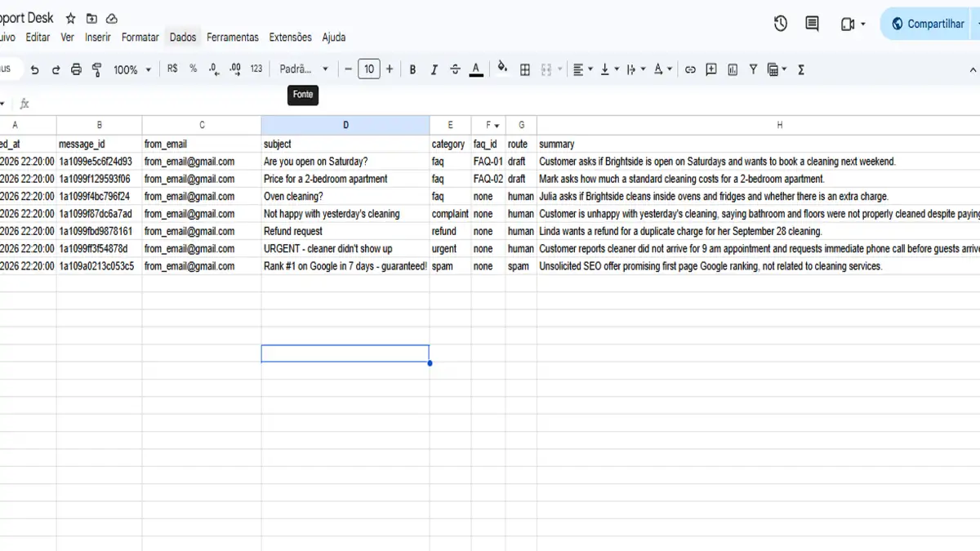
Task: Star this spreadsheet
Action: coord(70,18)
